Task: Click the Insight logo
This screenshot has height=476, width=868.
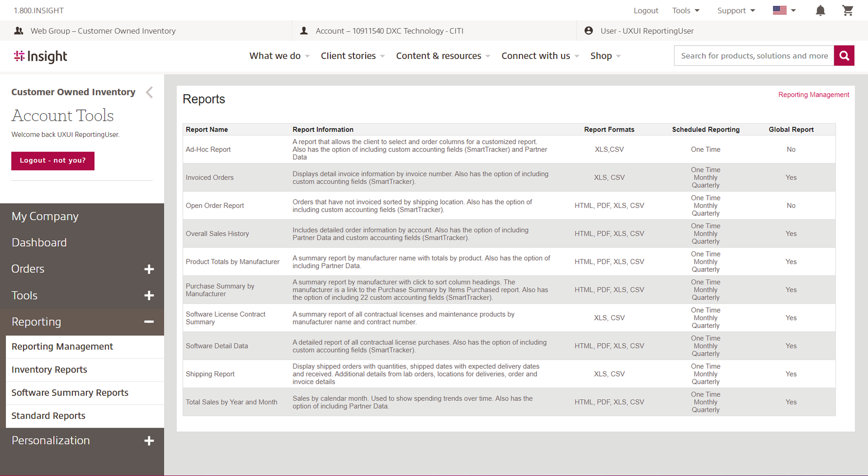Action: tap(41, 56)
